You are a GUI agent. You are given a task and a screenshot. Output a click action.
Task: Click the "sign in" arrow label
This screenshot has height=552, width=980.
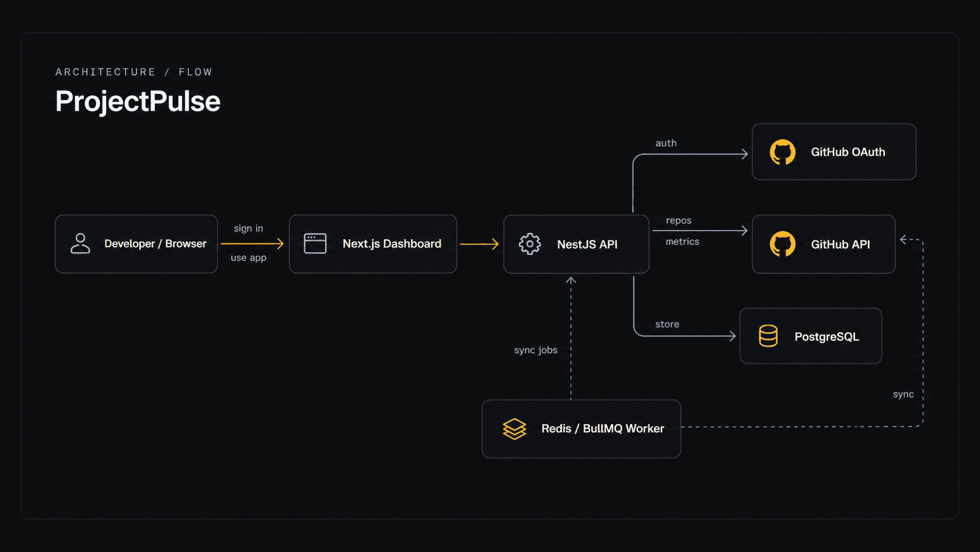click(x=249, y=228)
